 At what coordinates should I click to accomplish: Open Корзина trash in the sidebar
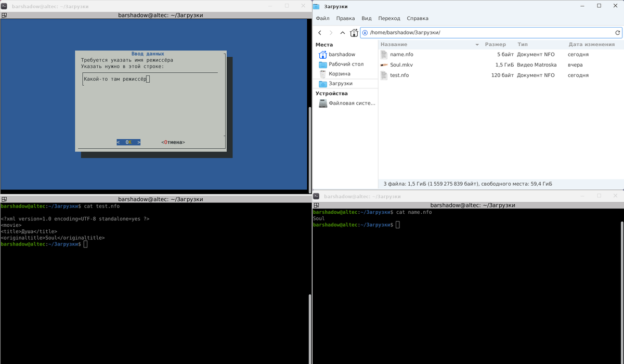point(346,74)
